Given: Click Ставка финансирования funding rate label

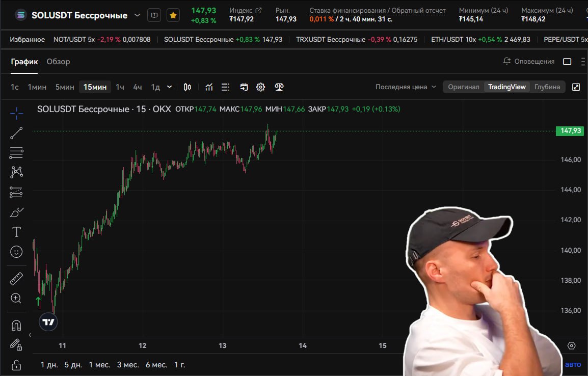Looking at the screenshot, I should tap(377, 11).
